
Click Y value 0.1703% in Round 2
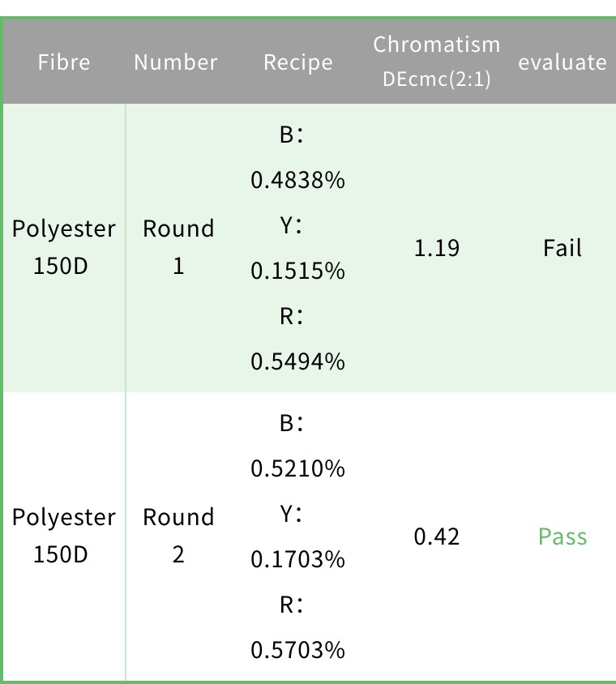tap(298, 559)
